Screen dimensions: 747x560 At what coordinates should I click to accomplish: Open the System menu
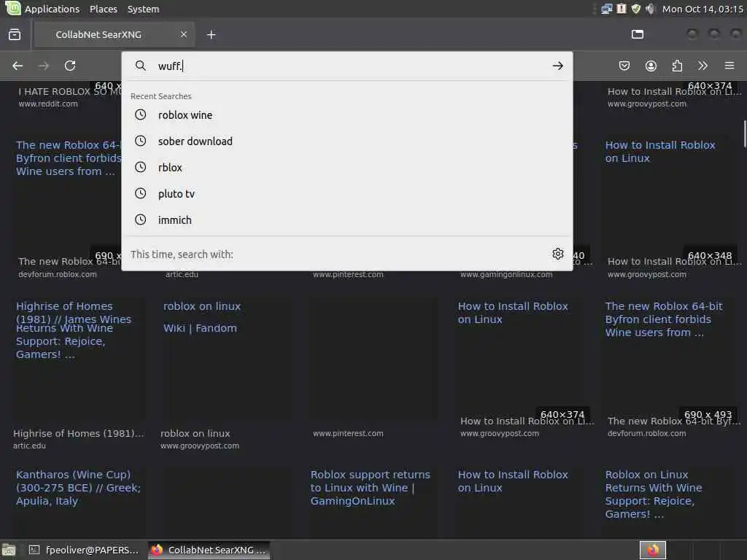[x=143, y=9]
